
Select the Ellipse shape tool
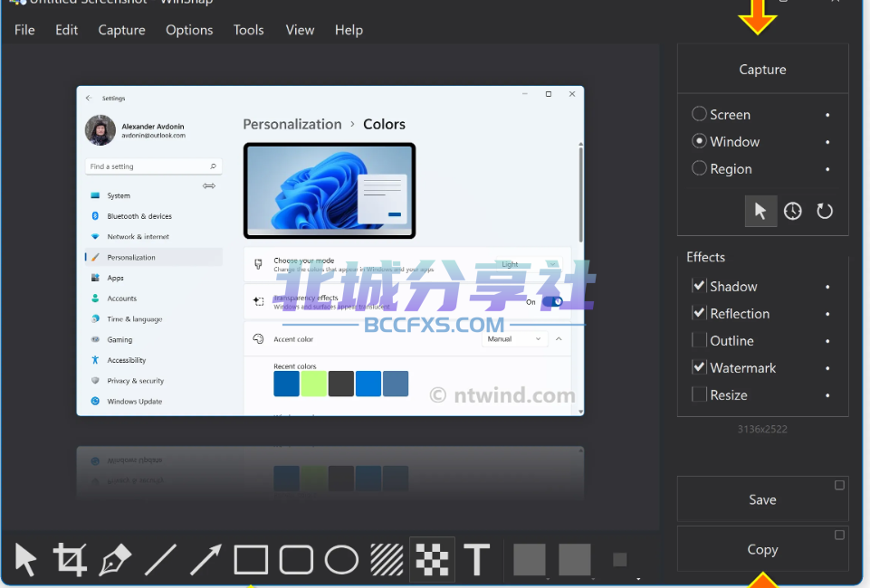[x=341, y=559]
